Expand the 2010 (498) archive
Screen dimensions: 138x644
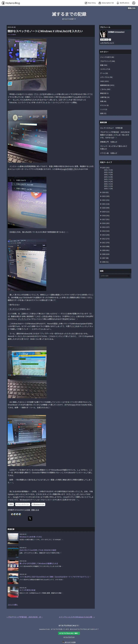coord(101,247)
